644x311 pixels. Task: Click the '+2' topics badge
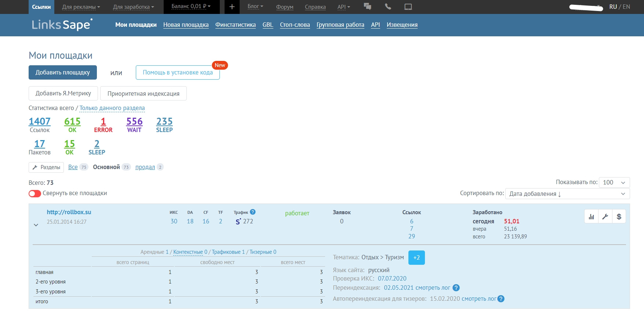(x=416, y=257)
